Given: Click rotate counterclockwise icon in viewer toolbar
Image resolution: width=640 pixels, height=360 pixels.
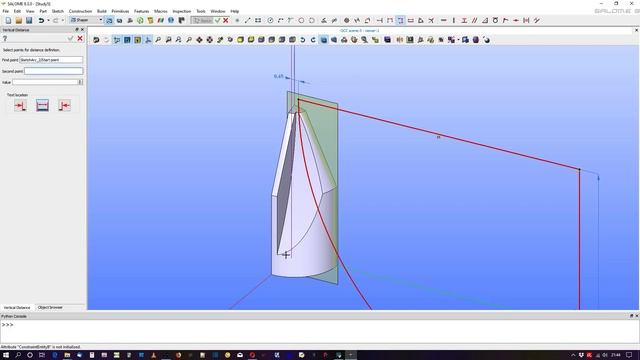Looking at the screenshot, I should point(303,40).
